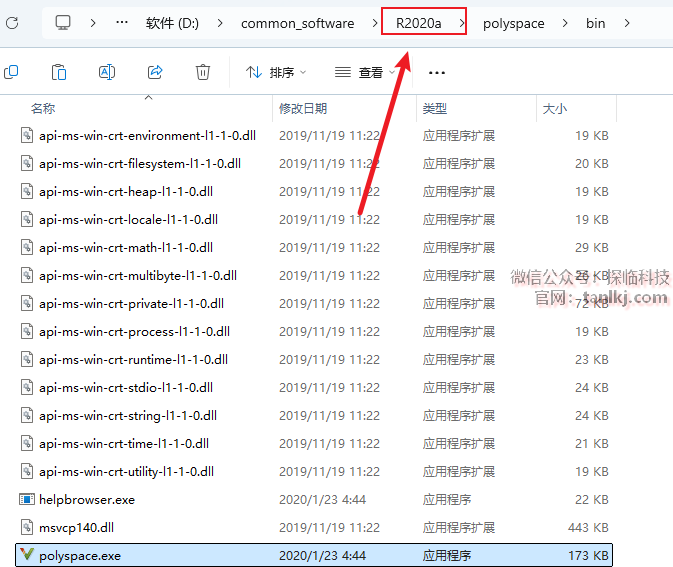Viewport: 673px width, 567px height.
Task: Expand the chevron after 软件 (D:)
Action: [220, 23]
